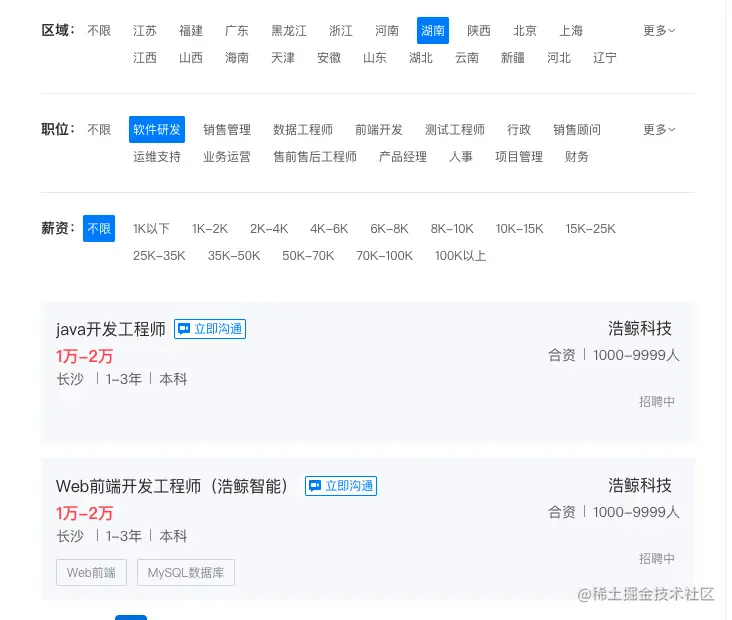Screen dimensions: 732x620
Task: Filter by 项目管理 position
Action: coord(519,157)
